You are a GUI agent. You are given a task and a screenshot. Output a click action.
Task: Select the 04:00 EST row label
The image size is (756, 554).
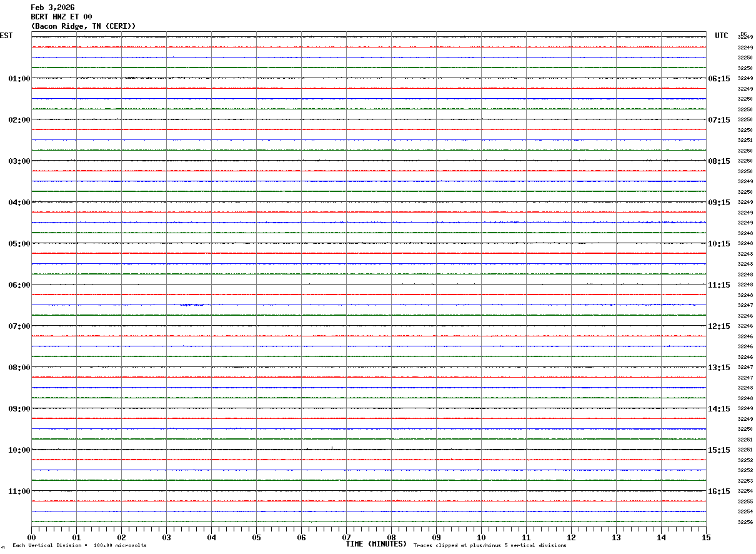[x=19, y=203]
